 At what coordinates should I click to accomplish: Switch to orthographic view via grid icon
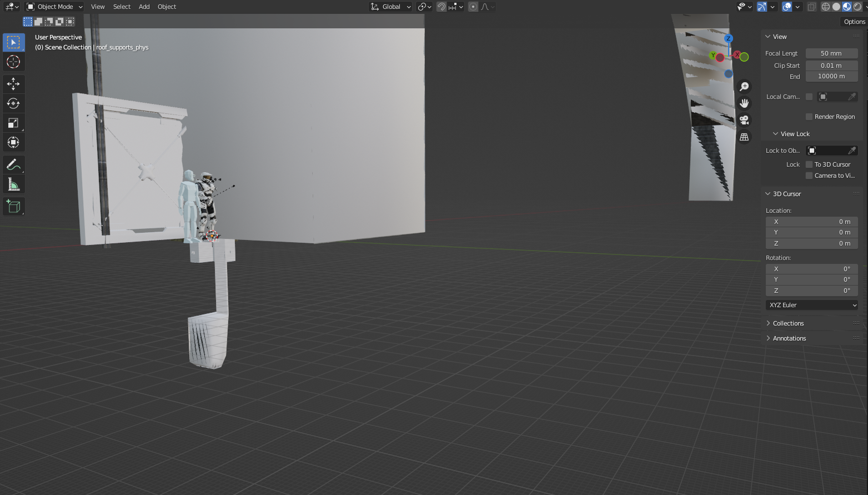tap(744, 137)
